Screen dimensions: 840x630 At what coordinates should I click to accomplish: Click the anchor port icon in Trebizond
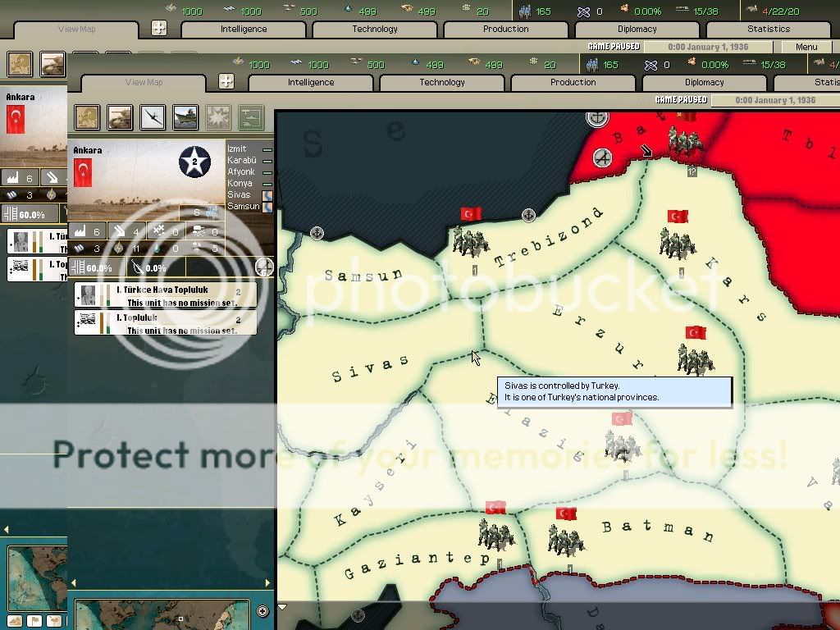pyautogui.click(x=529, y=216)
